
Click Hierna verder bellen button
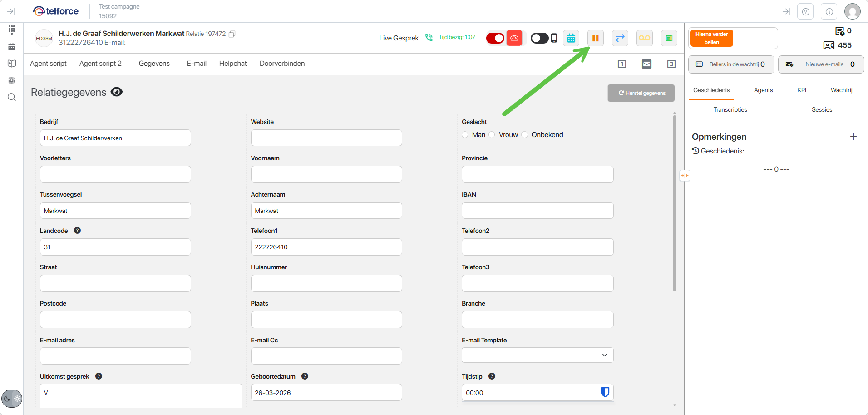pyautogui.click(x=711, y=38)
